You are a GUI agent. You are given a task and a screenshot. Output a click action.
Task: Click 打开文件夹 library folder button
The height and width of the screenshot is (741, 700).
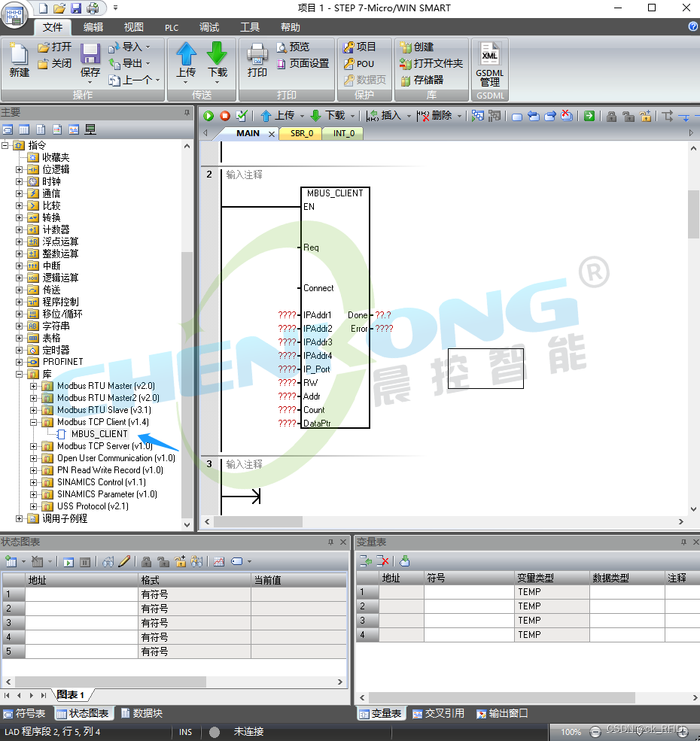431,63
